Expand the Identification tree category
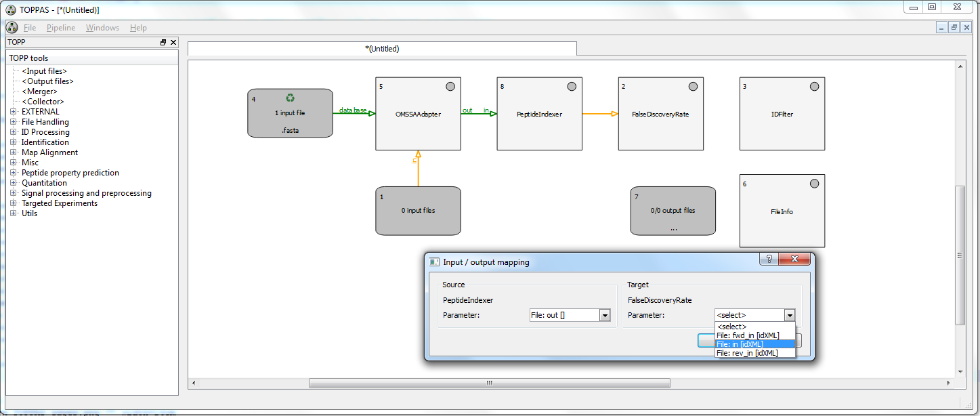Image resolution: width=980 pixels, height=416 pixels. pyautogui.click(x=14, y=142)
